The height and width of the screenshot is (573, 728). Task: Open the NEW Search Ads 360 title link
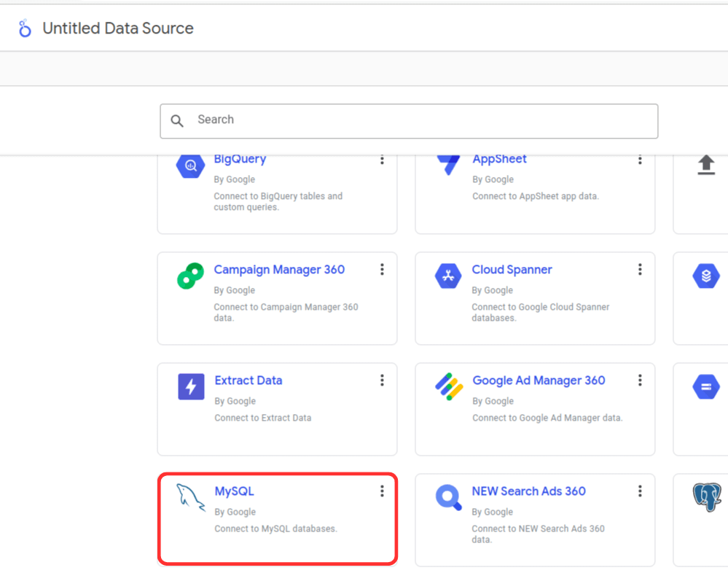click(528, 491)
